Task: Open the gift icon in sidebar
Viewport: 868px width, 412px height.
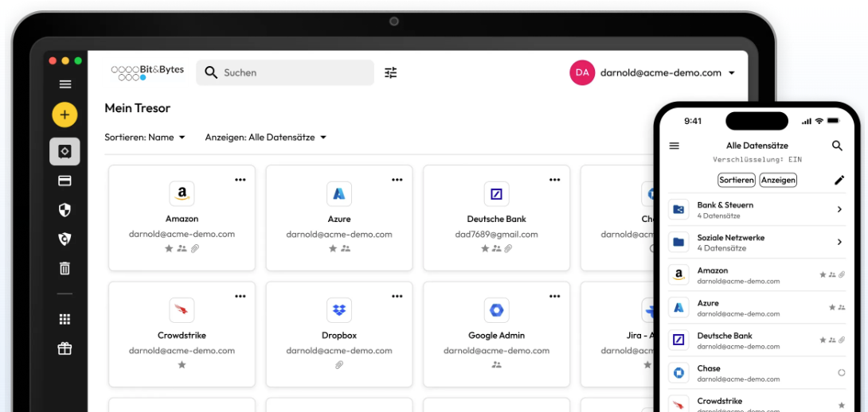Action: click(x=65, y=348)
